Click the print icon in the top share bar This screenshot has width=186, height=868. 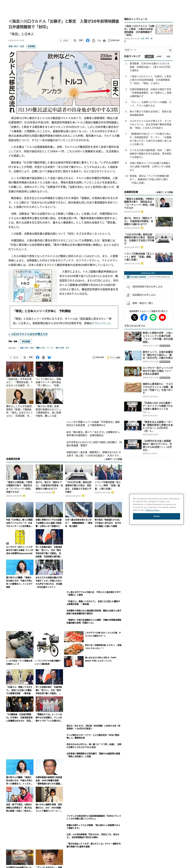pos(104,41)
